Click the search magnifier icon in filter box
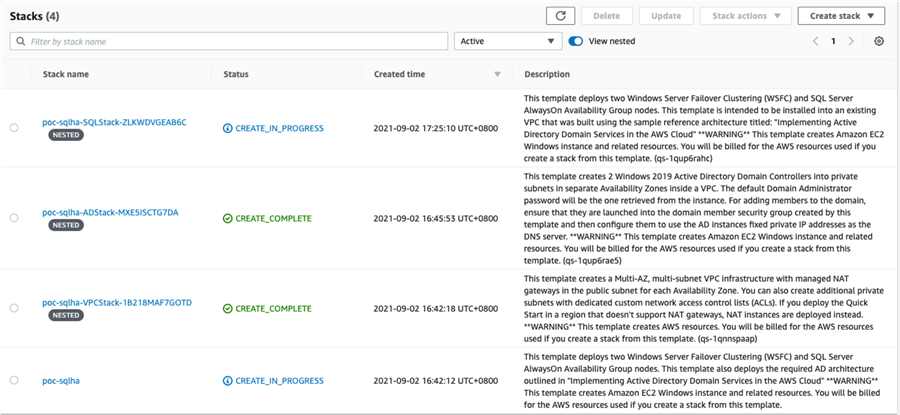 20,41
